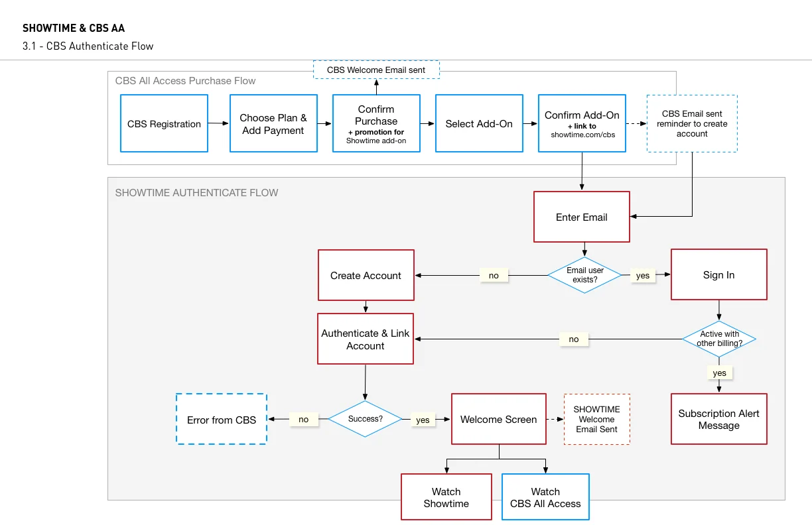Viewport: 812px width, 525px height.
Task: Click SHOWTIME Welcome Email Sent box
Action: pyautogui.click(x=596, y=419)
